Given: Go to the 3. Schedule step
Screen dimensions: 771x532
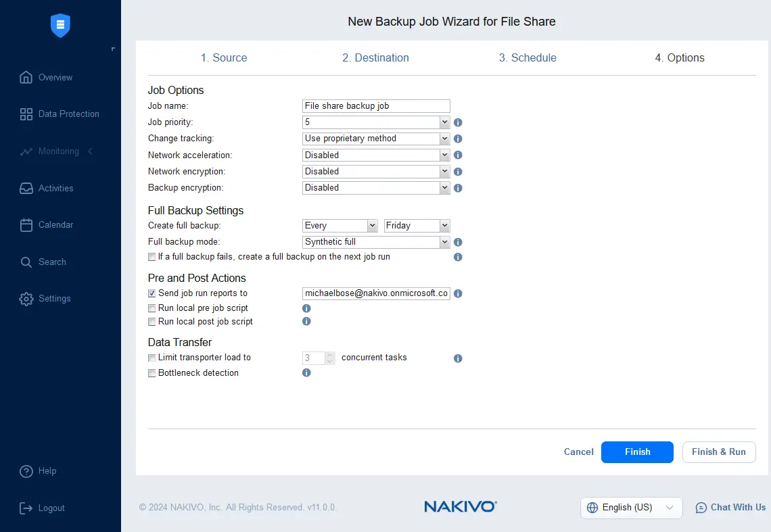Looking at the screenshot, I should coord(528,57).
